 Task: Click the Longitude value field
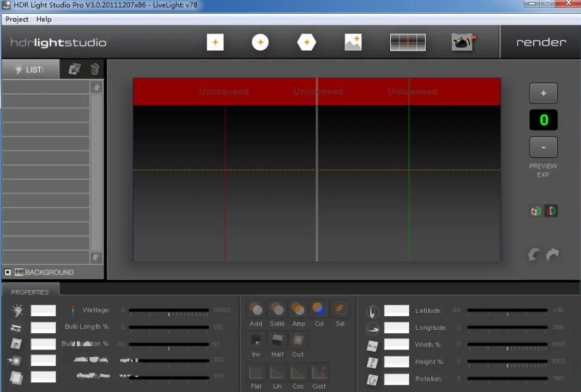coord(396,328)
